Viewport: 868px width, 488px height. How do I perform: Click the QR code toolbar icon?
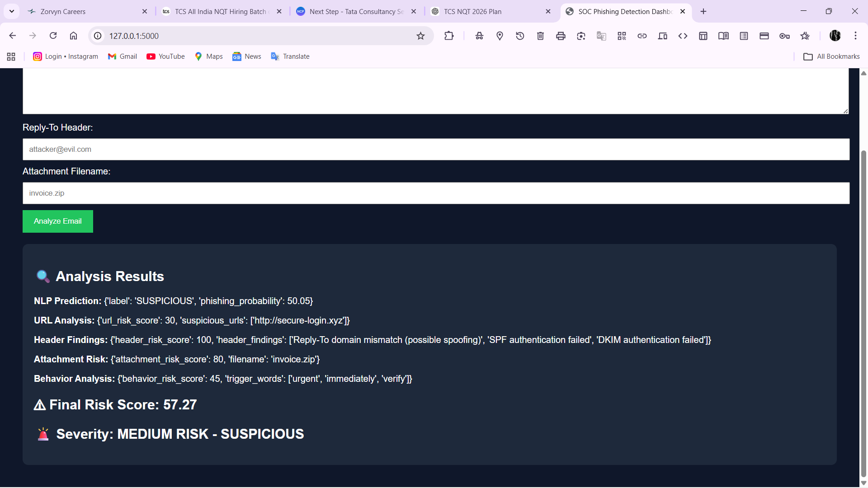(x=622, y=36)
